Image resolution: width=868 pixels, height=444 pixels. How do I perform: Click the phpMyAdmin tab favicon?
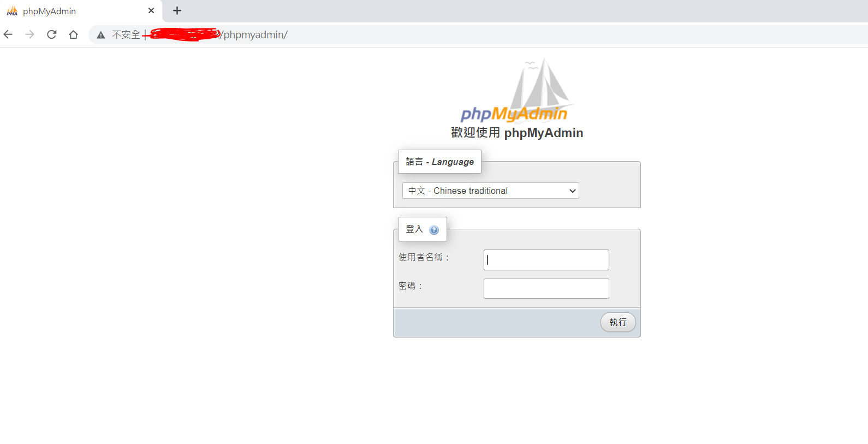[12, 11]
